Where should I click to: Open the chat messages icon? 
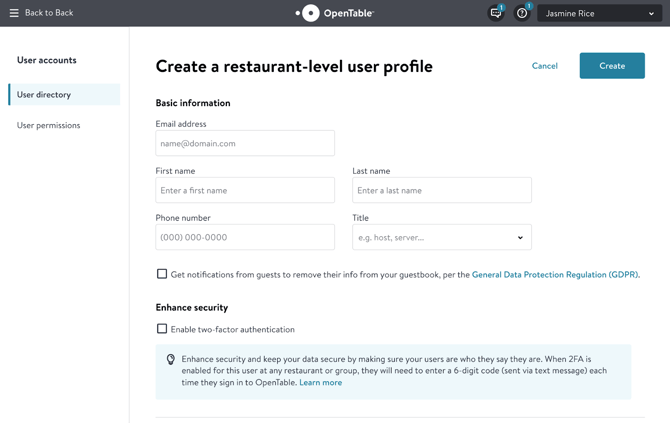tap(496, 13)
